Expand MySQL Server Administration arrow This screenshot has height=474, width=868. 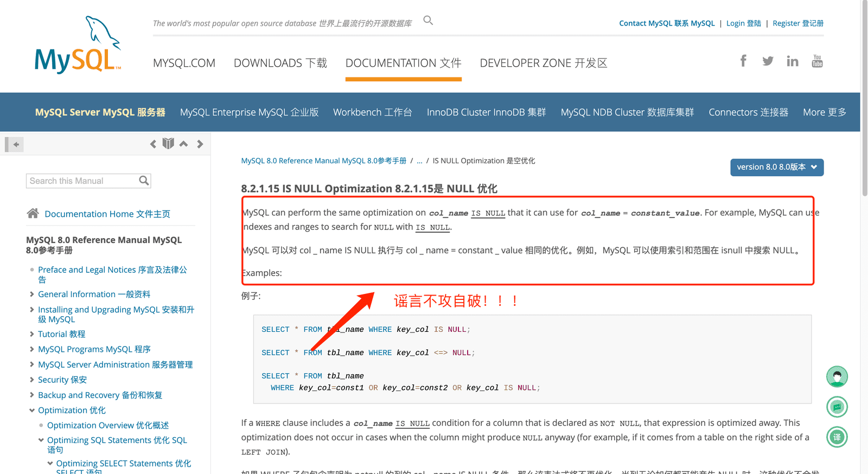pos(32,364)
